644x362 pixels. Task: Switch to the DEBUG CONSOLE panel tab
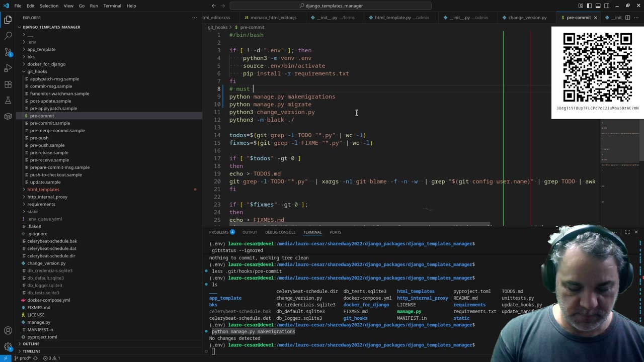click(280, 232)
